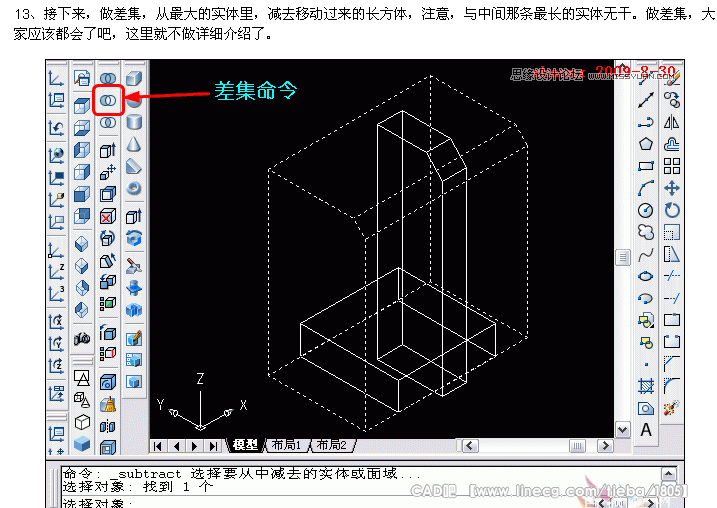Choose the 2D Wireframe shade mode icon
717x508 pixels.
click(x=82, y=378)
